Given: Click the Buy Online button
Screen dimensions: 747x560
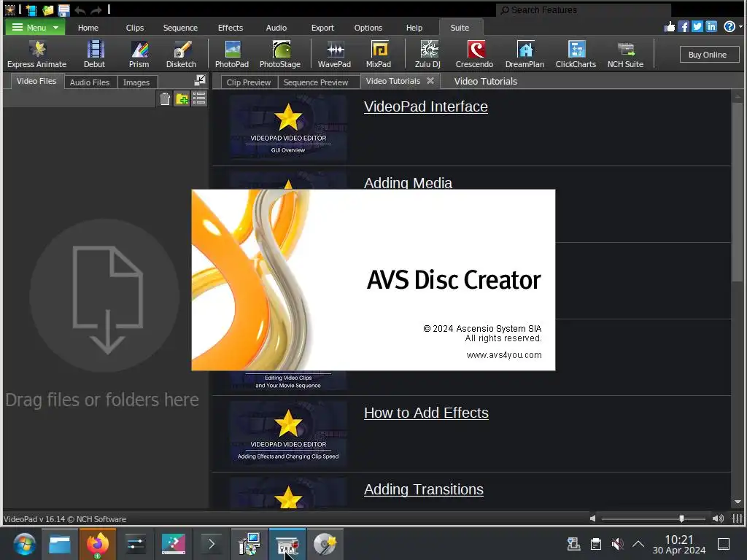Looking at the screenshot, I should 708,55.
